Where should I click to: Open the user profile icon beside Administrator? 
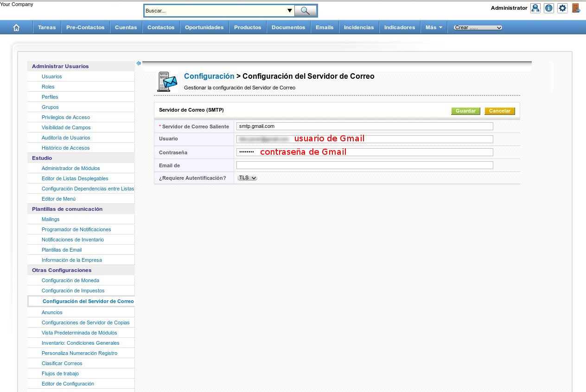(535, 8)
